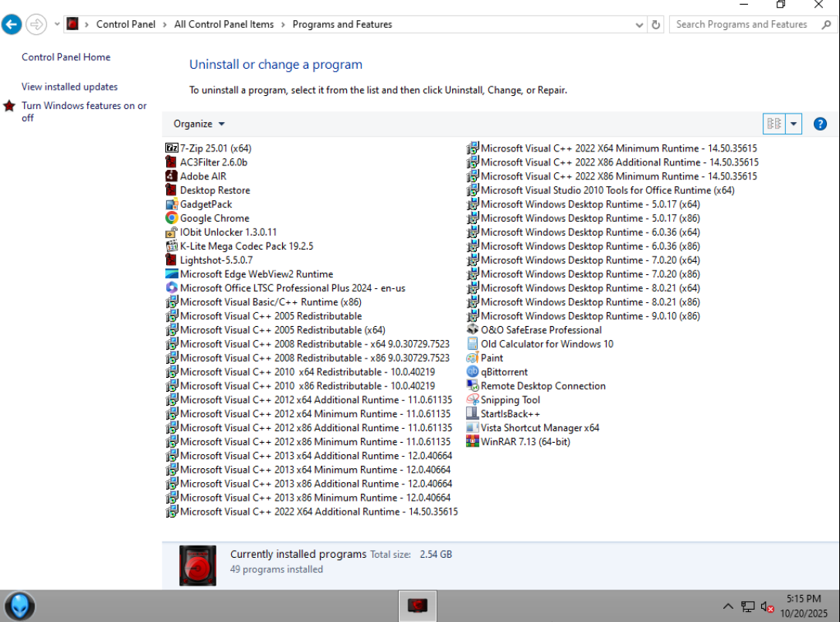Viewport: 840px width, 622px height.
Task: Select Visual C++ 2022 X86 Minimum Runtime
Action: [x=612, y=175]
